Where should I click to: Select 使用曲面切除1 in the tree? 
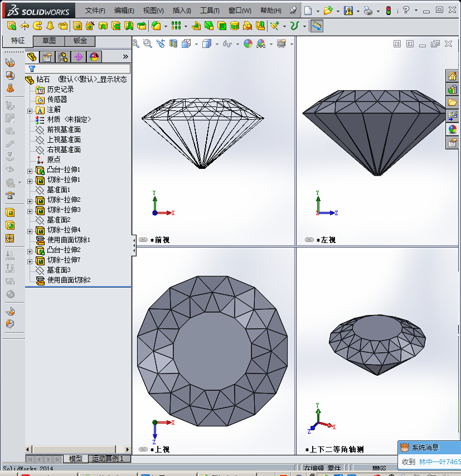(x=69, y=240)
